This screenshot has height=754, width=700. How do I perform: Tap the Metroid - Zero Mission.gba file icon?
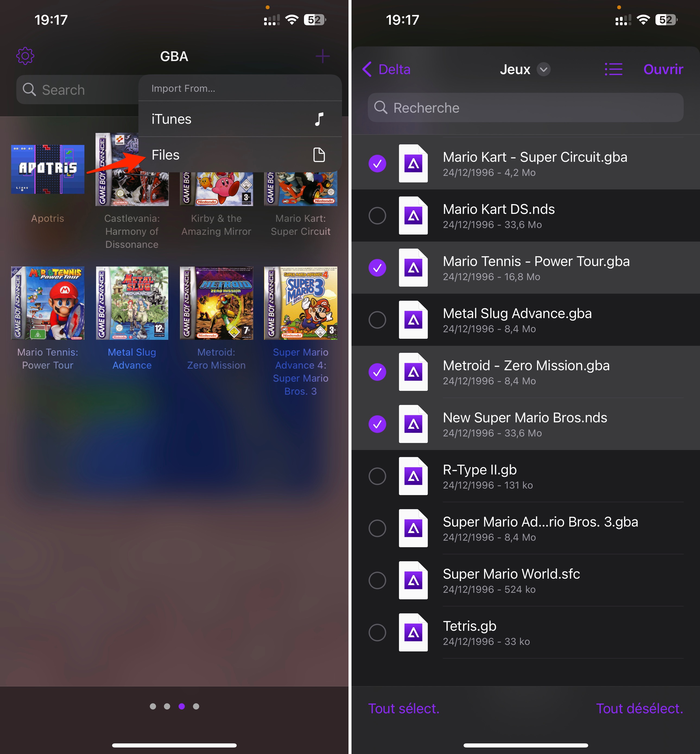coord(413,372)
